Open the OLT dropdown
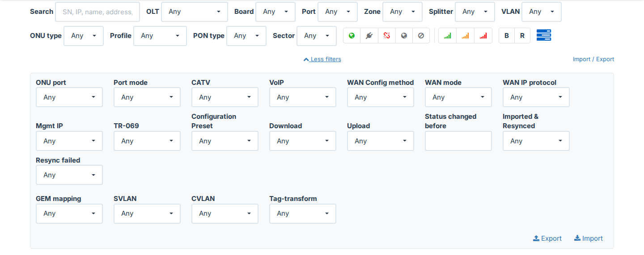This screenshot has width=644, height=255. click(x=195, y=12)
